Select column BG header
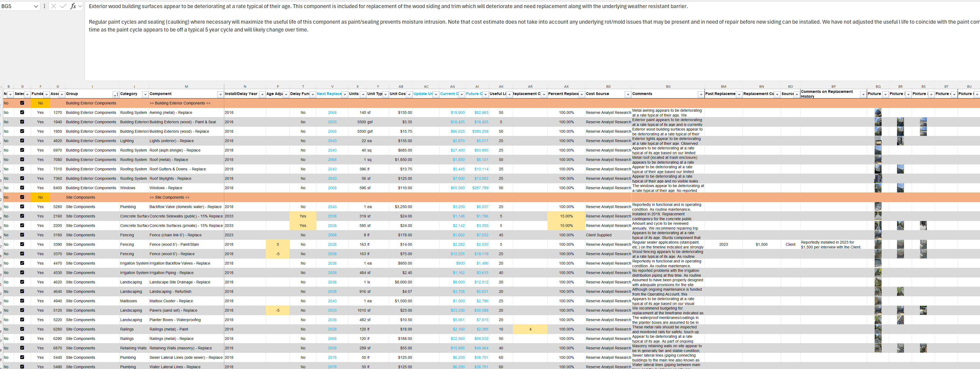 (668, 87)
